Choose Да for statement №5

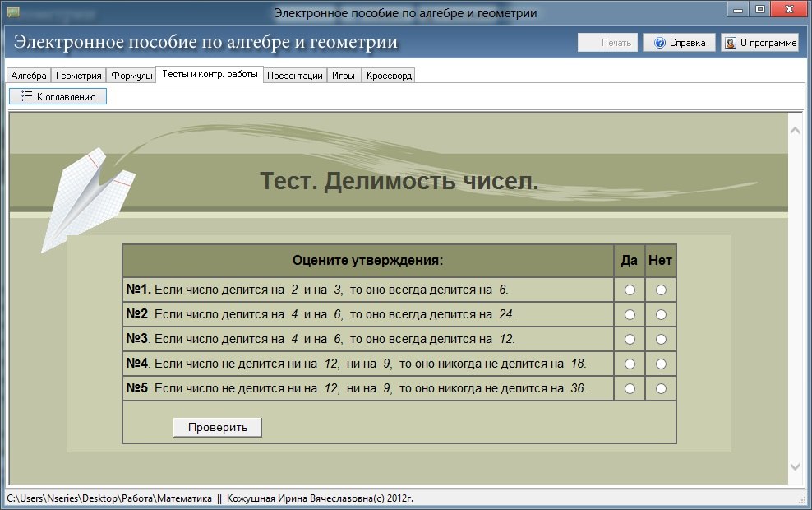click(630, 388)
